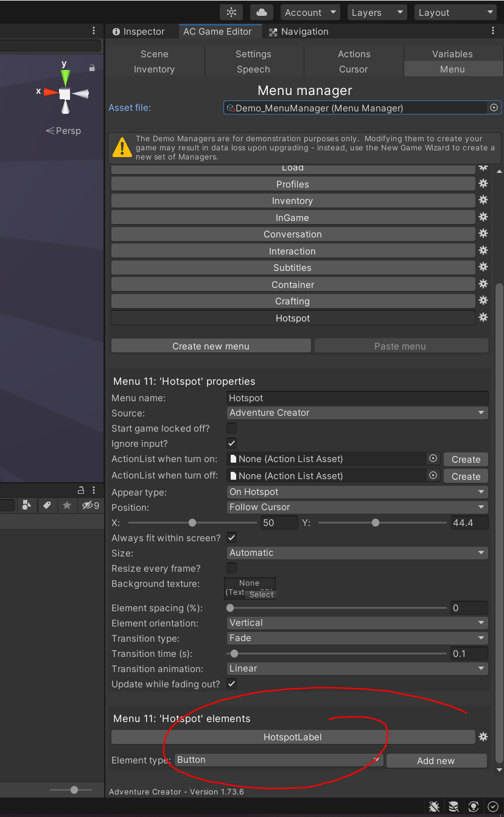Image resolution: width=504 pixels, height=817 pixels.
Task: Open the cloud services icon
Action: pyautogui.click(x=261, y=12)
